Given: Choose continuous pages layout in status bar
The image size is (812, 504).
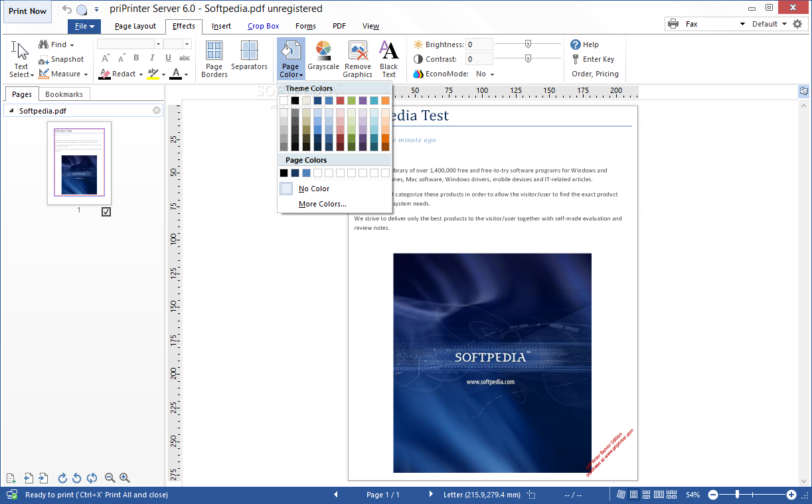Looking at the screenshot, I should pos(646,495).
